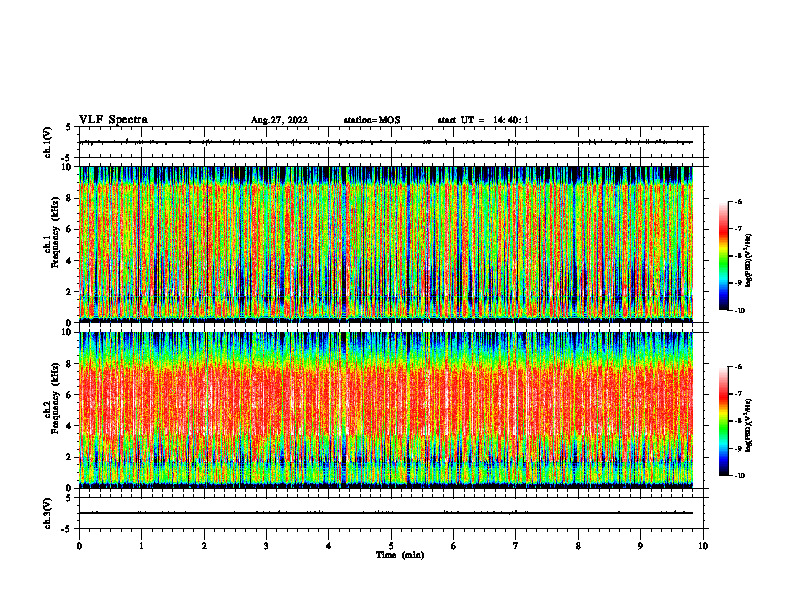Click the "0" tick on the time axis
Image resolution: width=792 pixels, height=612 pixels.
[x=79, y=546]
